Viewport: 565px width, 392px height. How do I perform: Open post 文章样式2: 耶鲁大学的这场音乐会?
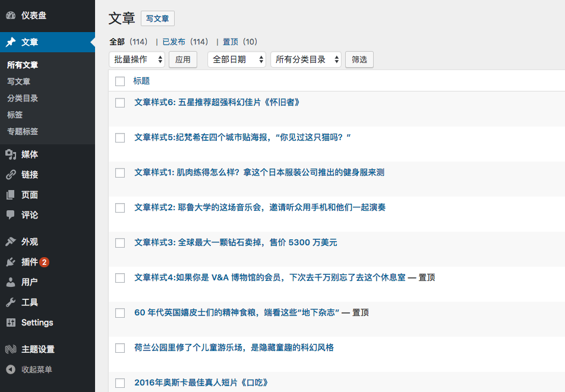click(260, 207)
